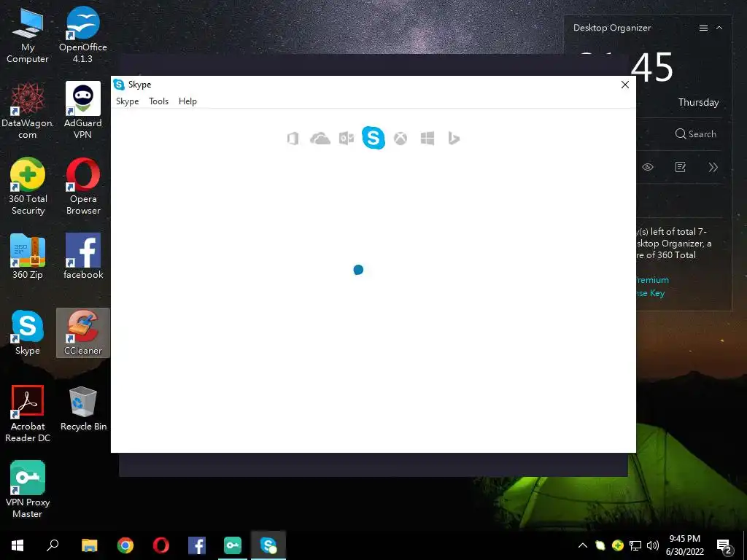Open the clock showing 9:45 PM

684,545
